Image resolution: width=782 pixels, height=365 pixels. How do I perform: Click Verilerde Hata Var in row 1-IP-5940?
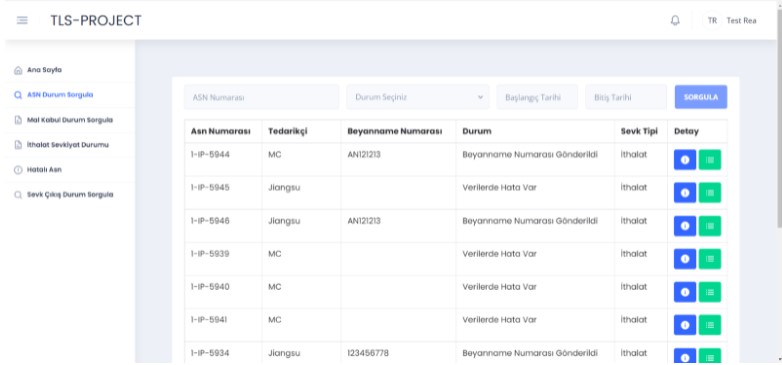(499, 287)
